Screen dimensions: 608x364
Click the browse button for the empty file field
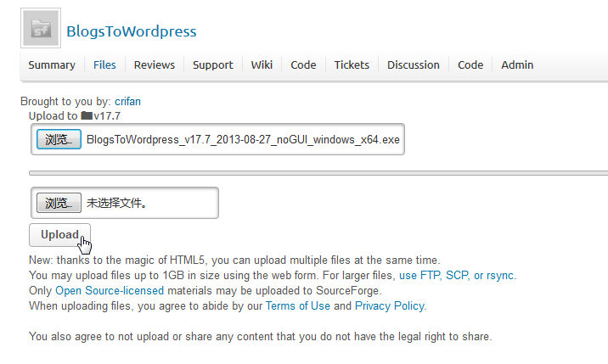pyautogui.click(x=59, y=203)
